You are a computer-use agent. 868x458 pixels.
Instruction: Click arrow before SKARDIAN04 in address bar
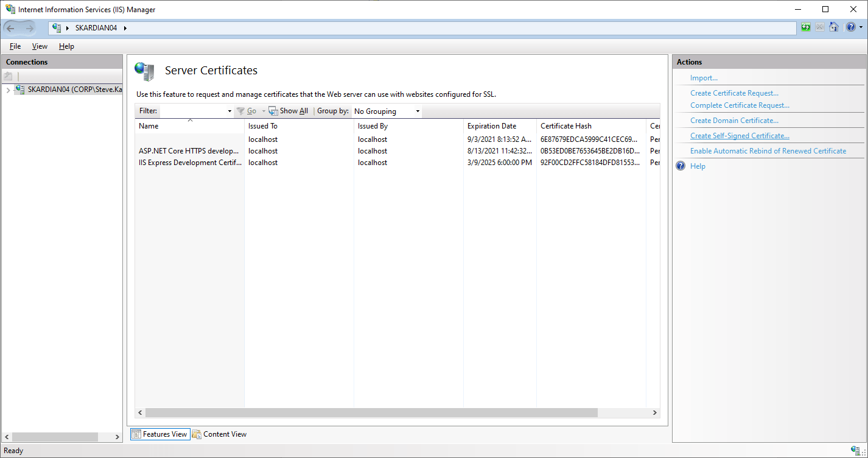(68, 28)
